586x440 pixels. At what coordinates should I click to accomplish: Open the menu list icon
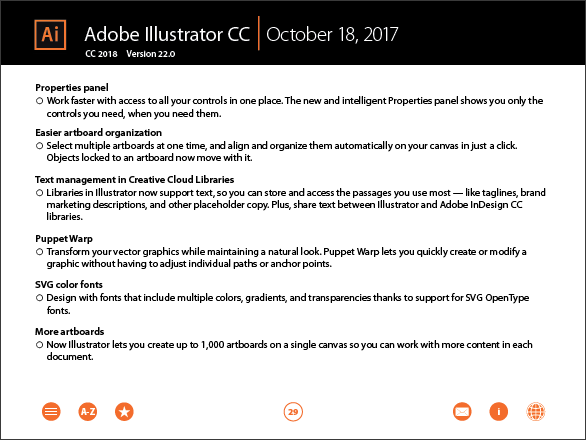[51, 412]
